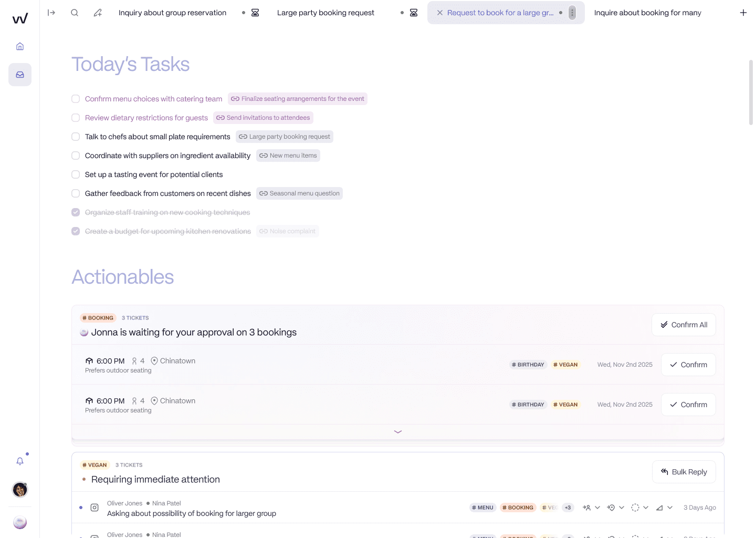Open 'Finalize seating arrangements for the event' link
This screenshot has height=538, width=756.
pos(298,99)
